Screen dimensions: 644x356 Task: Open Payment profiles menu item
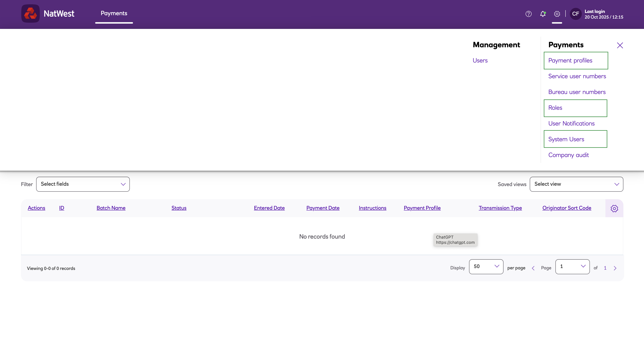(570, 61)
